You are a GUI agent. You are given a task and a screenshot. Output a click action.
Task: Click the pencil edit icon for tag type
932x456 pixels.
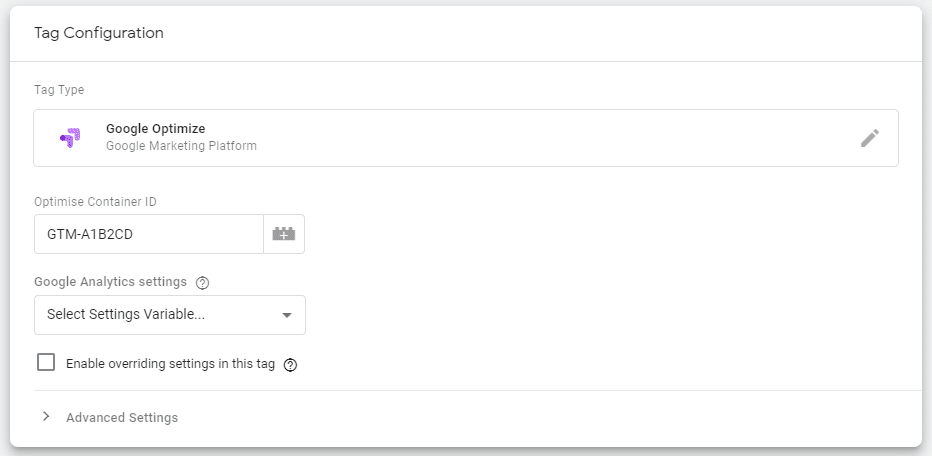click(870, 138)
